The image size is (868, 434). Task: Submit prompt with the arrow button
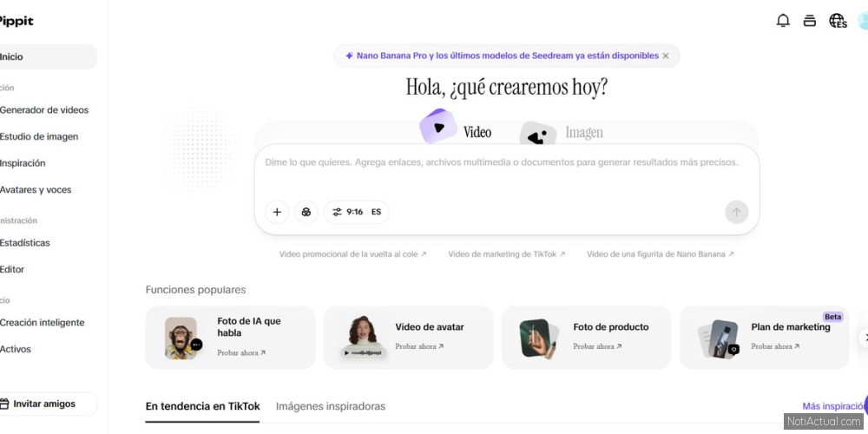point(736,212)
